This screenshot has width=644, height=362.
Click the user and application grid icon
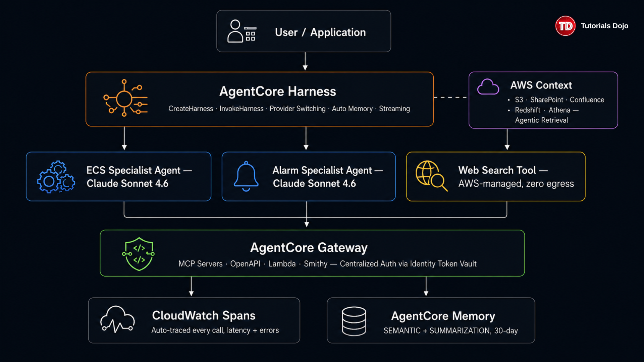click(x=242, y=31)
